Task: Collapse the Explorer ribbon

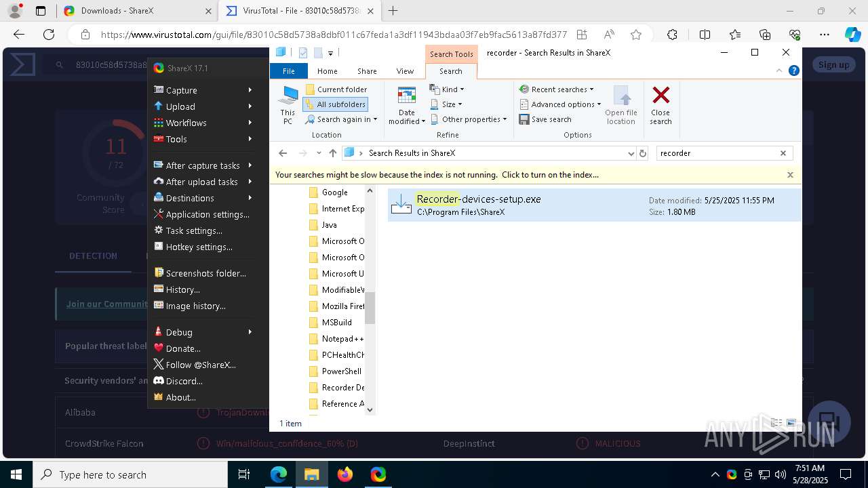Action: pos(779,70)
